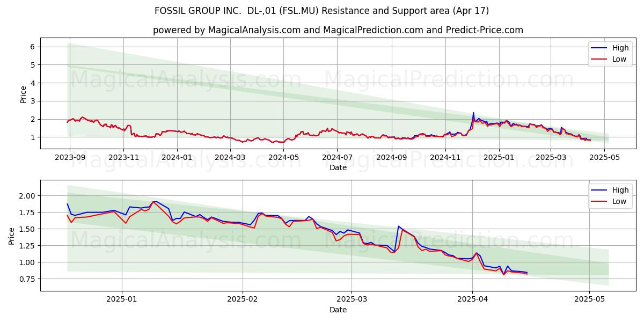
Task: Click the '2023-09' x-axis label in upper chart
Action: coord(70,157)
